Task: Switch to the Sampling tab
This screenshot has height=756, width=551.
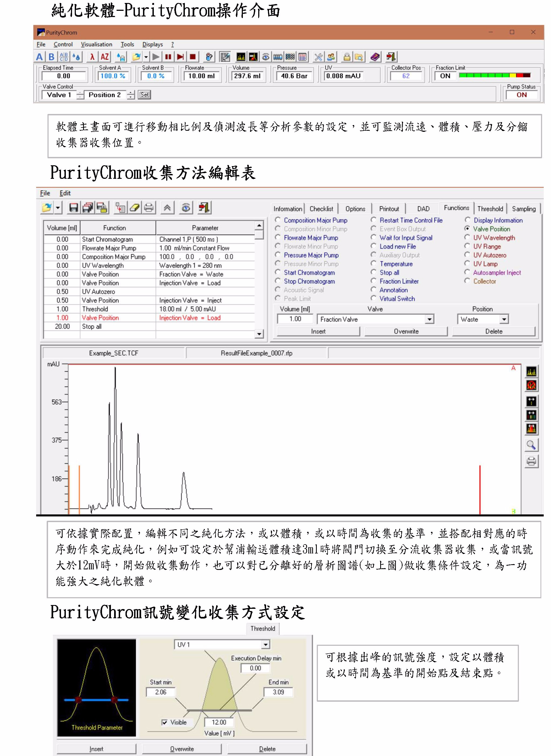Action: (524, 209)
